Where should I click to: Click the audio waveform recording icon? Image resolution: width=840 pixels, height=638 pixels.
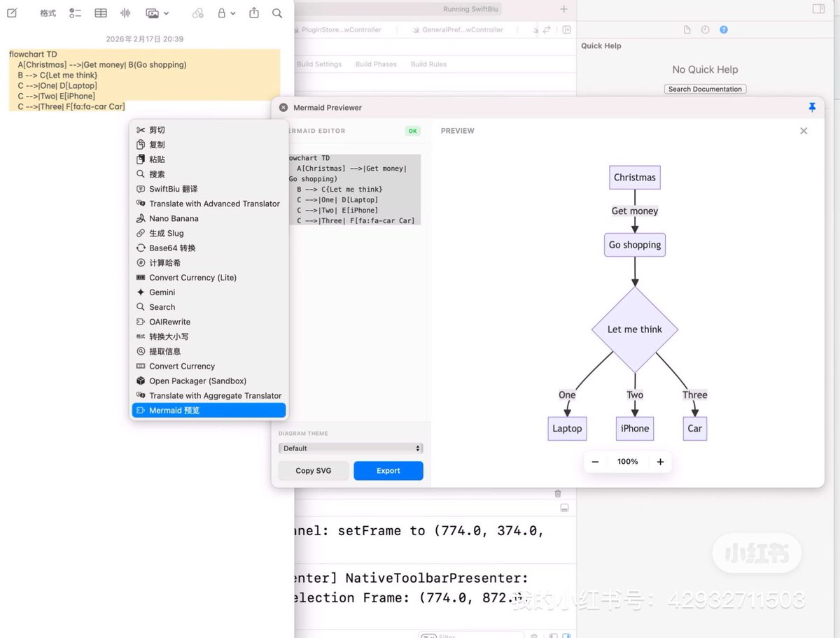(126, 13)
